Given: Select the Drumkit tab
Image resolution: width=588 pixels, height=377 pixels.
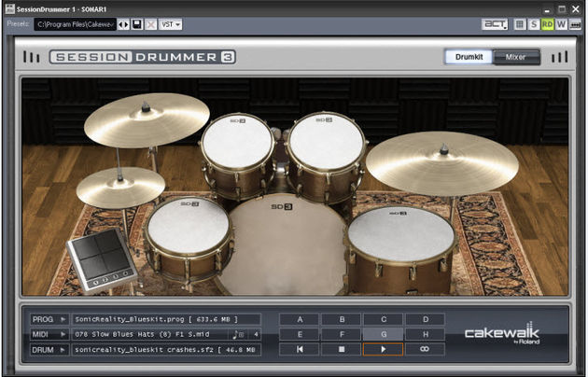Looking at the screenshot, I should point(469,57).
